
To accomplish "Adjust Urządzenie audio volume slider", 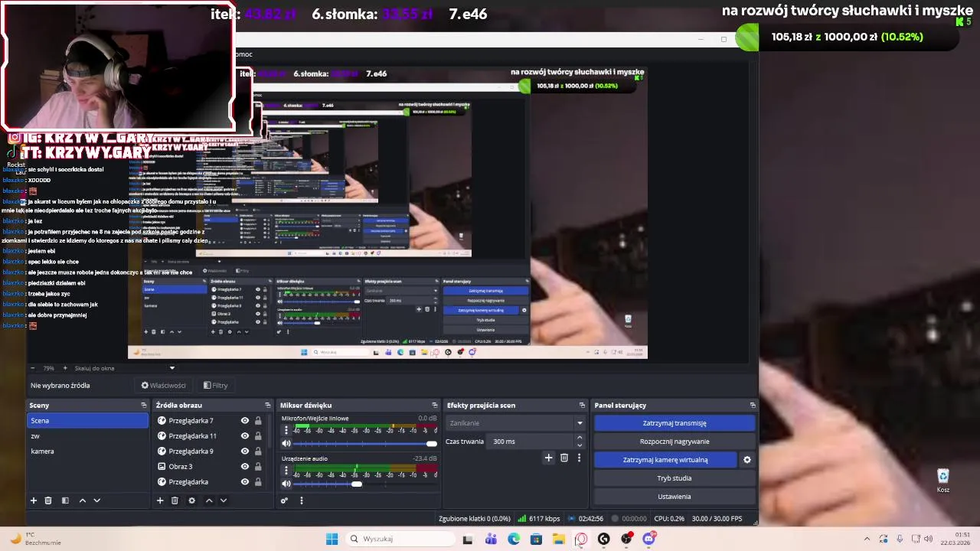I will click(x=365, y=484).
